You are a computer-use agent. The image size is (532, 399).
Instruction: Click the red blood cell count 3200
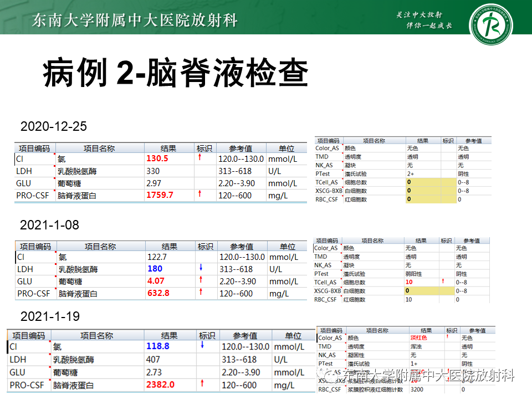(x=417, y=390)
